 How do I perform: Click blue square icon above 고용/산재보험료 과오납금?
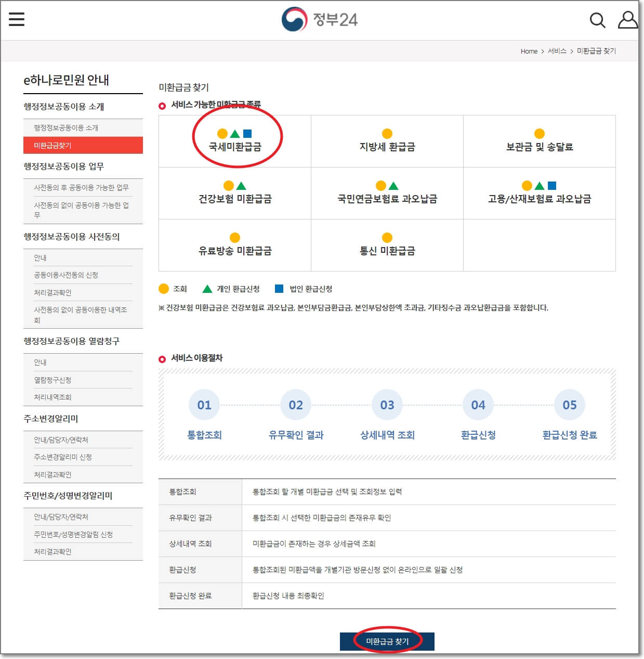coord(552,186)
